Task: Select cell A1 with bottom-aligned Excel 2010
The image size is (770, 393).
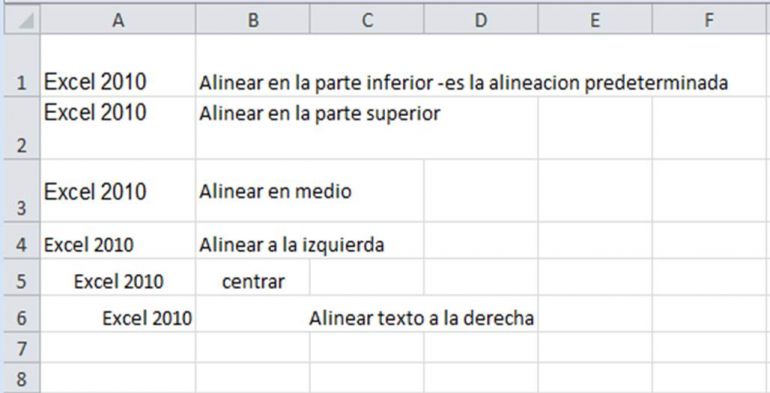Action: [x=118, y=65]
